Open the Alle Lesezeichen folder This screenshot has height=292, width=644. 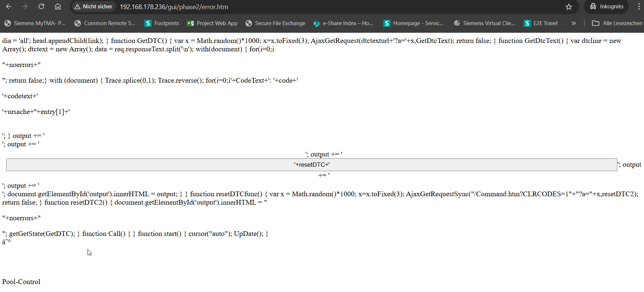[x=617, y=23]
